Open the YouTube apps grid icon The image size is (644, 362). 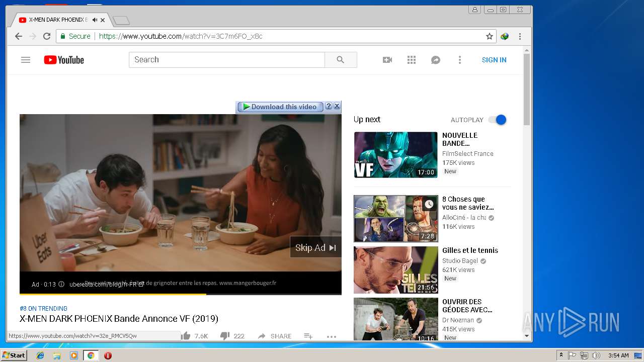coord(412,60)
